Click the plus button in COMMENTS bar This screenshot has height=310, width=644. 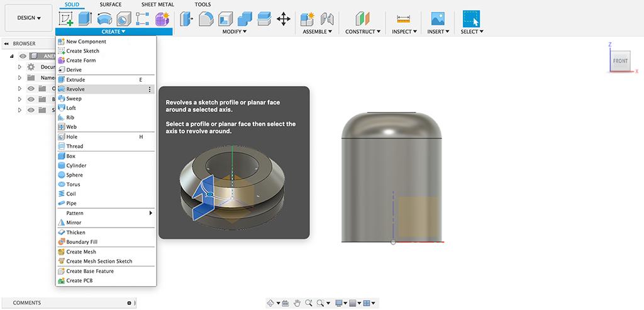pos(130,303)
